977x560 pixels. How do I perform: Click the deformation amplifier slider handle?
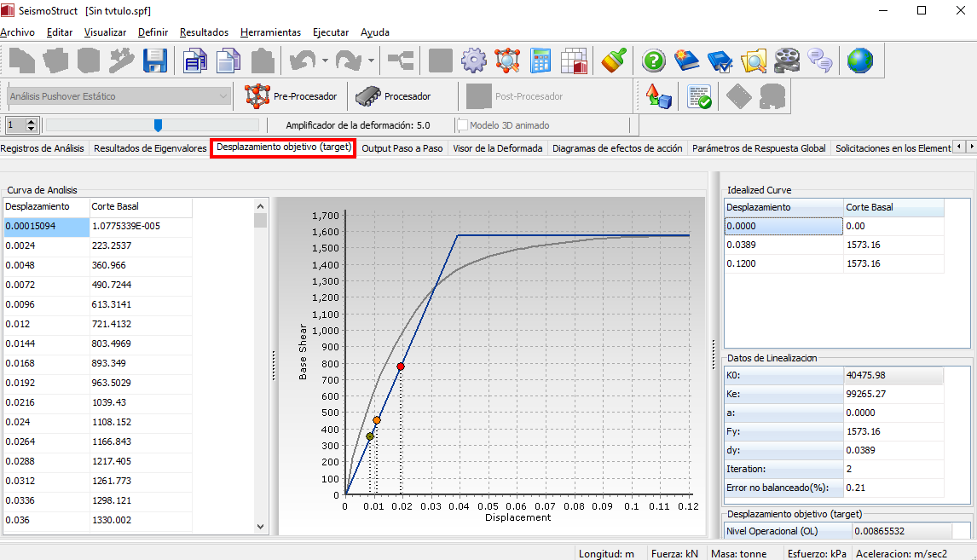click(158, 125)
